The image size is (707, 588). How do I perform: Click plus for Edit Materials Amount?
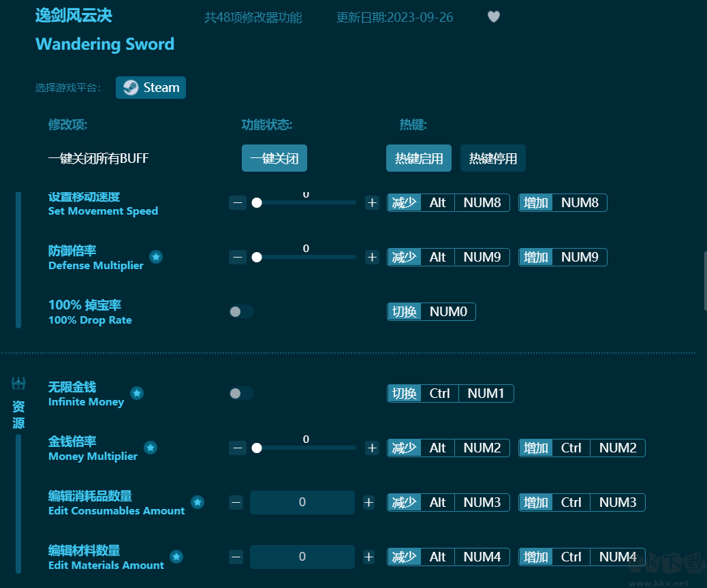pyautogui.click(x=369, y=557)
